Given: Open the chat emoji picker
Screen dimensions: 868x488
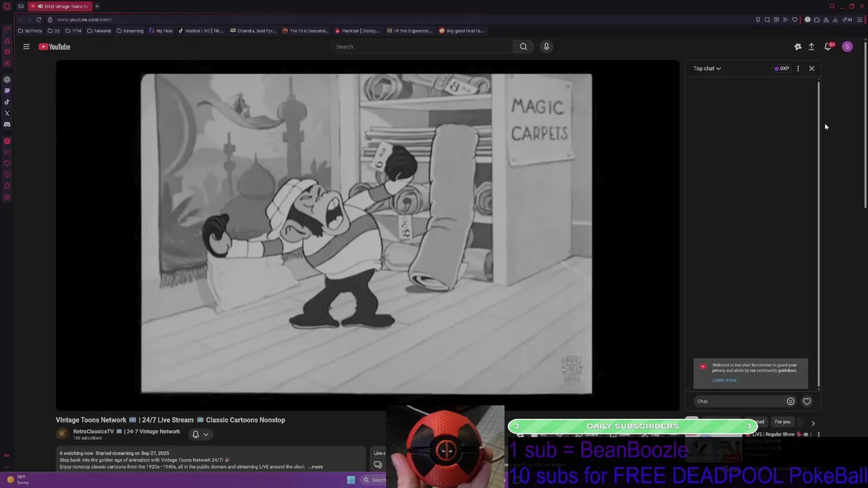Looking at the screenshot, I should point(791,401).
